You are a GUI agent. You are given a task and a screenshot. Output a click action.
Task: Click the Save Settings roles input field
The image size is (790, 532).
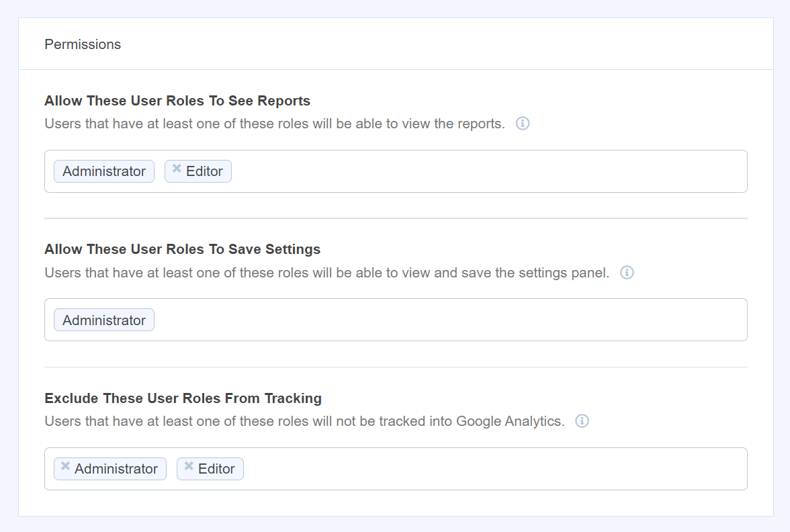tap(396, 320)
